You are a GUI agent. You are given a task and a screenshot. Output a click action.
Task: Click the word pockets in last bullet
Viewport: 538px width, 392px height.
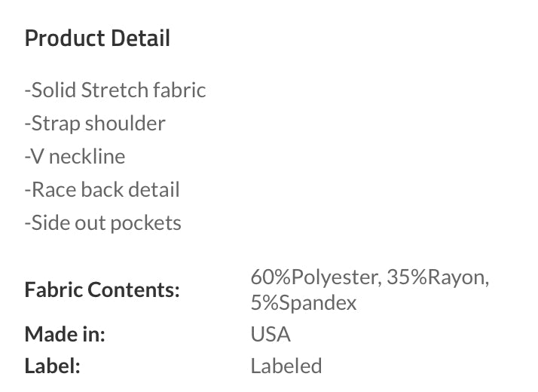(146, 223)
